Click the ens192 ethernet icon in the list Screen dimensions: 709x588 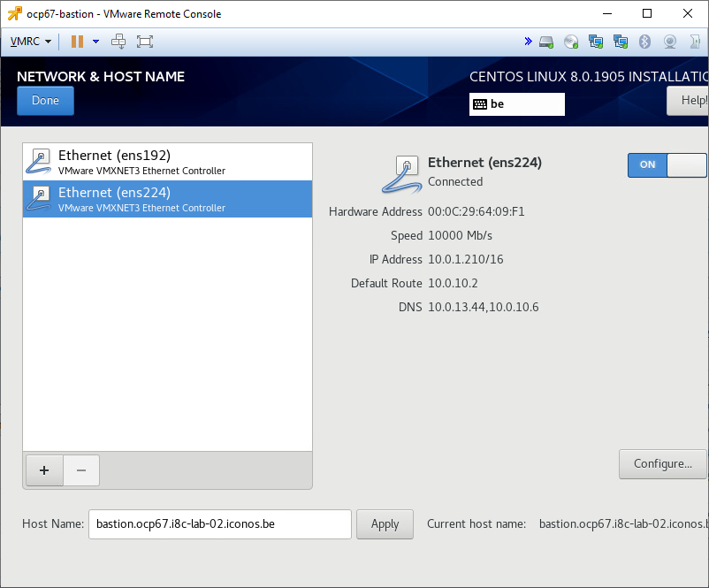pyautogui.click(x=39, y=162)
